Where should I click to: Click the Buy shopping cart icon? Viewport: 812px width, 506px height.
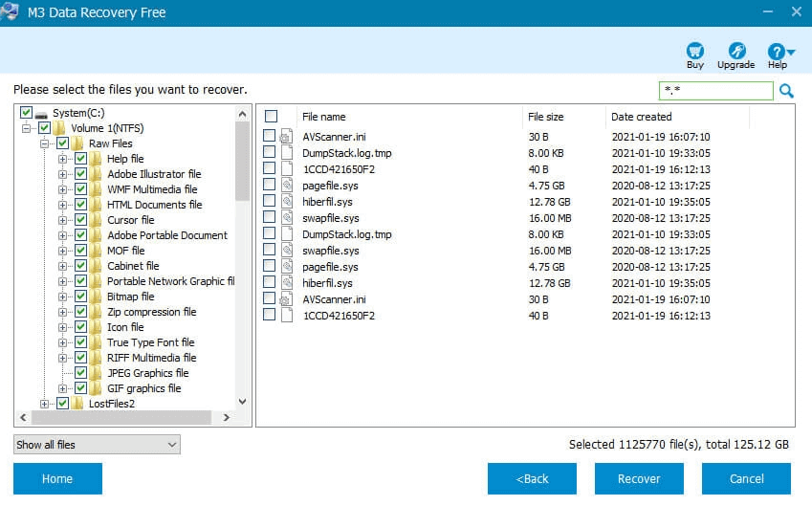pyautogui.click(x=695, y=51)
